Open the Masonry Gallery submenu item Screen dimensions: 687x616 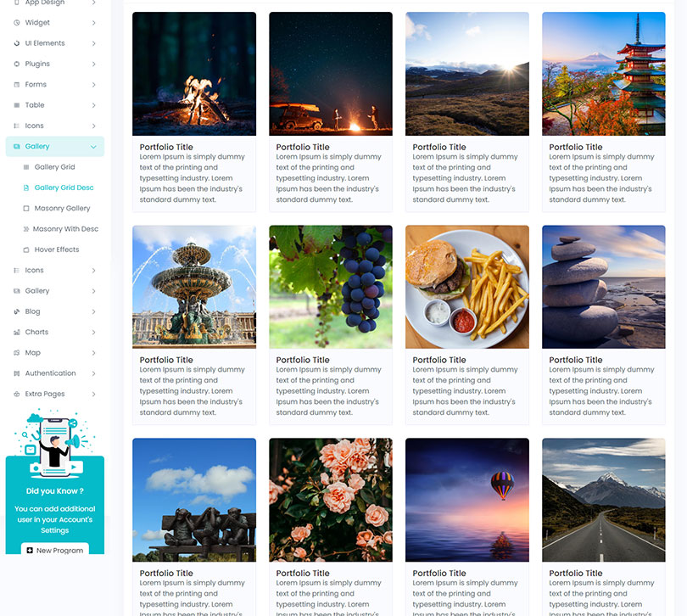[62, 209]
